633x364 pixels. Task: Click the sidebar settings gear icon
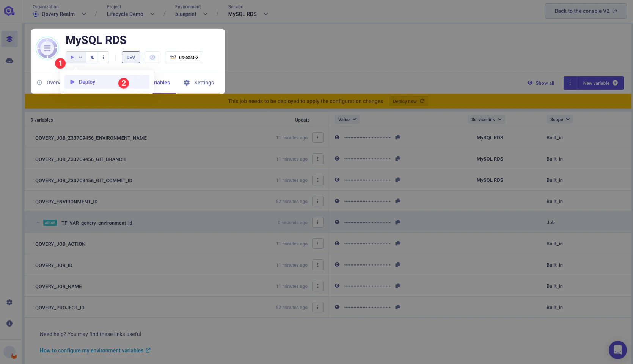(9, 302)
